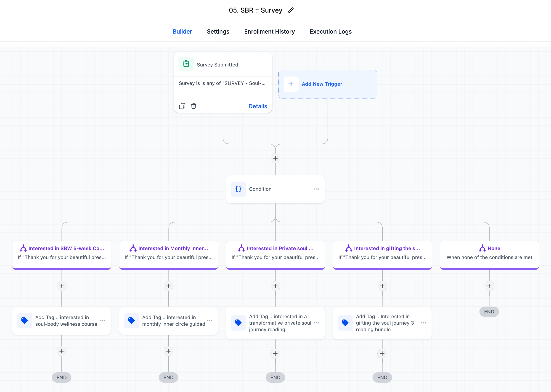Select the Interested in SBW 5-week branch
Screen dimensions: 551x392
coord(62,253)
